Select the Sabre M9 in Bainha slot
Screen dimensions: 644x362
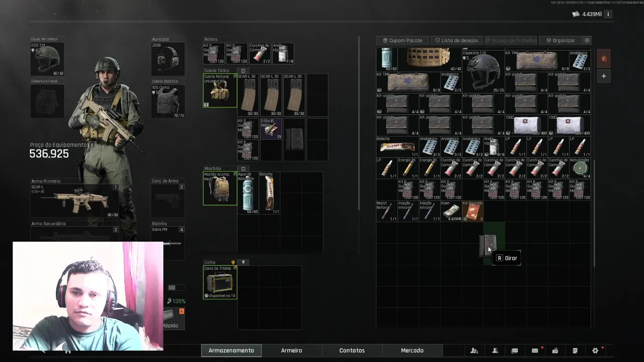pos(168,243)
